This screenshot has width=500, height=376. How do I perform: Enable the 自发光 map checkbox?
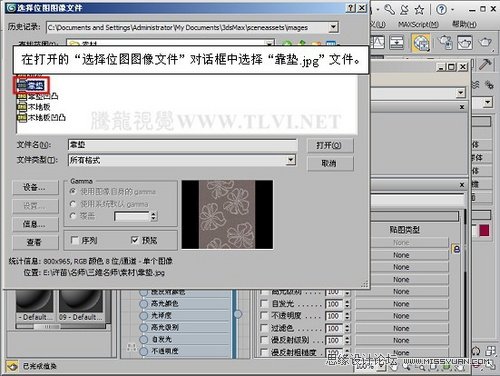[x=264, y=304]
